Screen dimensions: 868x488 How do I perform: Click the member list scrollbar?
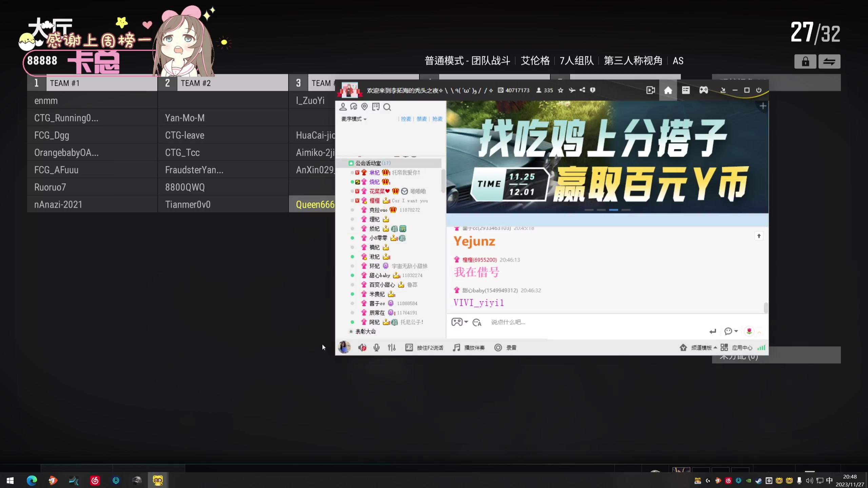[x=443, y=181]
